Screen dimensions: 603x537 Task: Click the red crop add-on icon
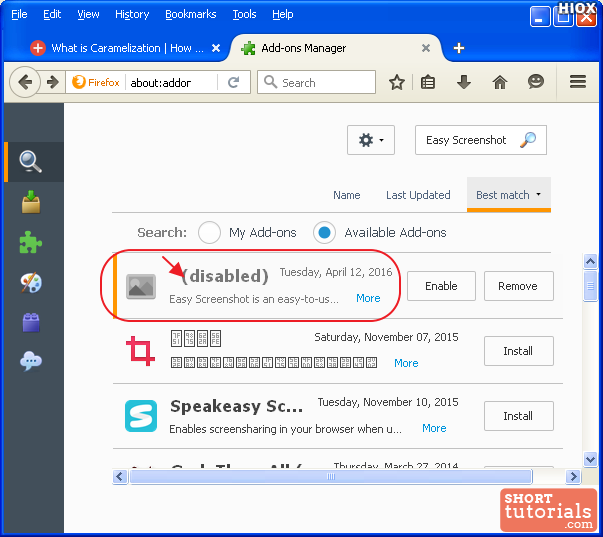[140, 350]
